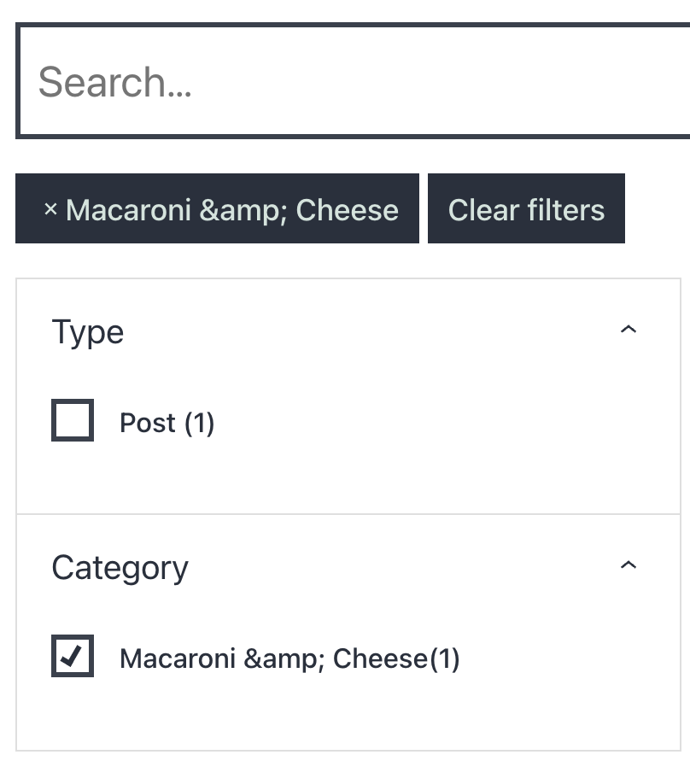Screen dimensions: 690x784
Task: Click the × icon on Macaroni chip
Action: 50,209
